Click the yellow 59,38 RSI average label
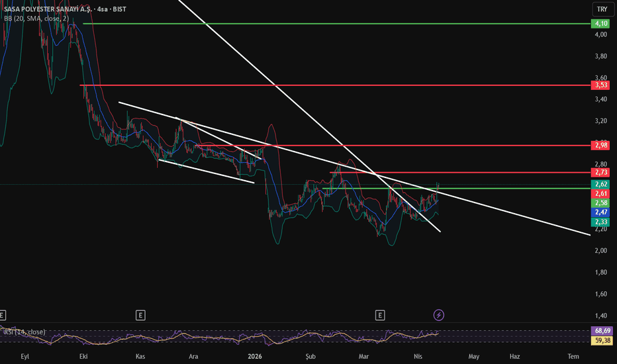Viewport: 617px width, 364px height. (602, 340)
